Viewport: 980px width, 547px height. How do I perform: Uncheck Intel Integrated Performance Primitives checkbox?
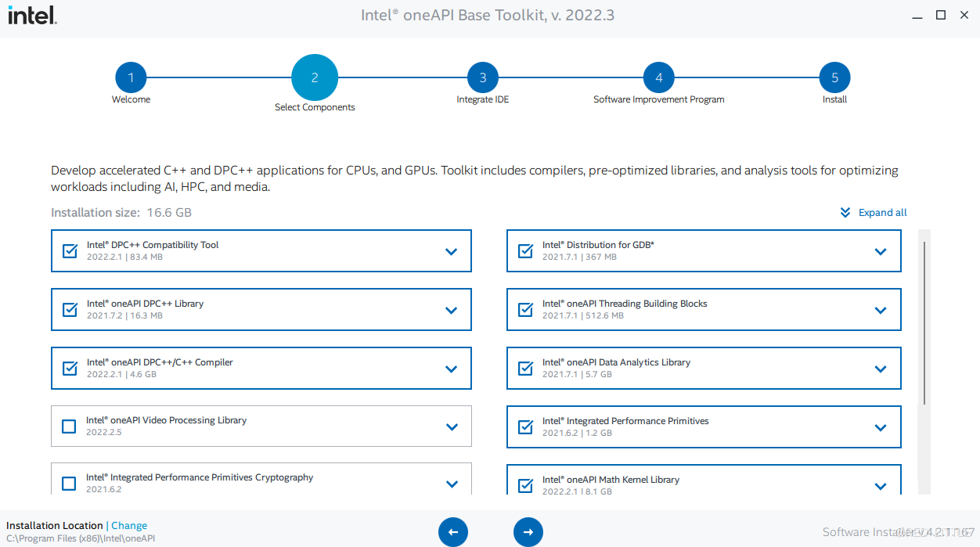click(526, 426)
